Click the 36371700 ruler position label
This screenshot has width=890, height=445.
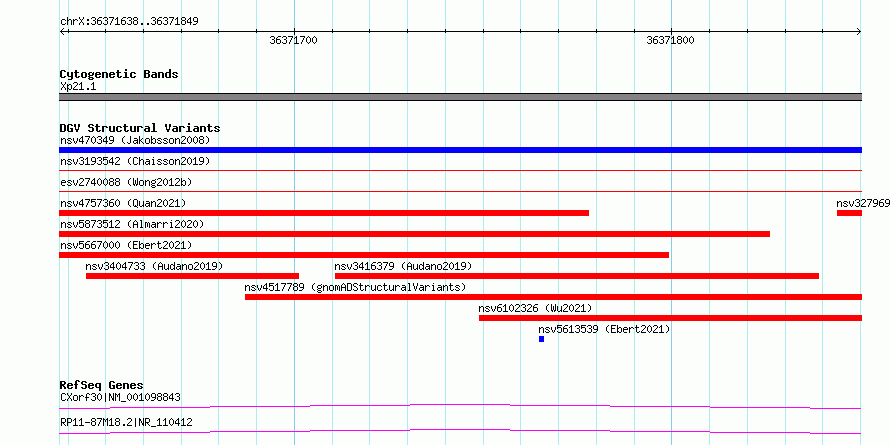pyautogui.click(x=293, y=40)
